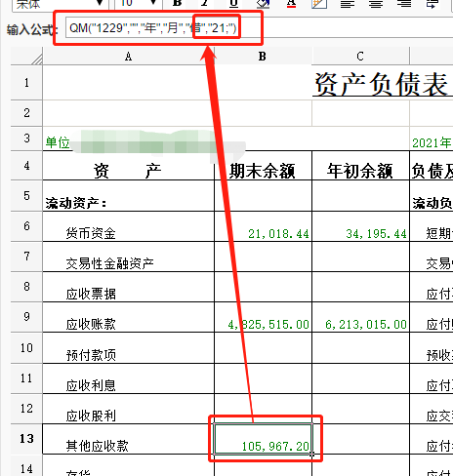Open the font size 10 dropdown
The width and height of the screenshot is (453, 476).
point(153,4)
